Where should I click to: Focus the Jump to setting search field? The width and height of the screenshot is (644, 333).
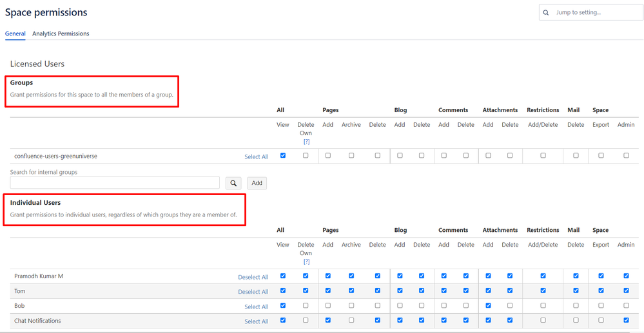point(591,13)
